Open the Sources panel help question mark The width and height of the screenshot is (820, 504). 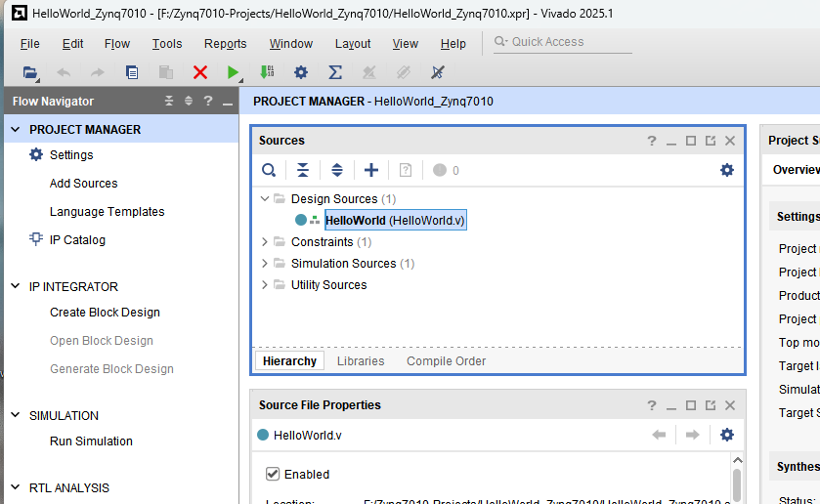pos(652,141)
